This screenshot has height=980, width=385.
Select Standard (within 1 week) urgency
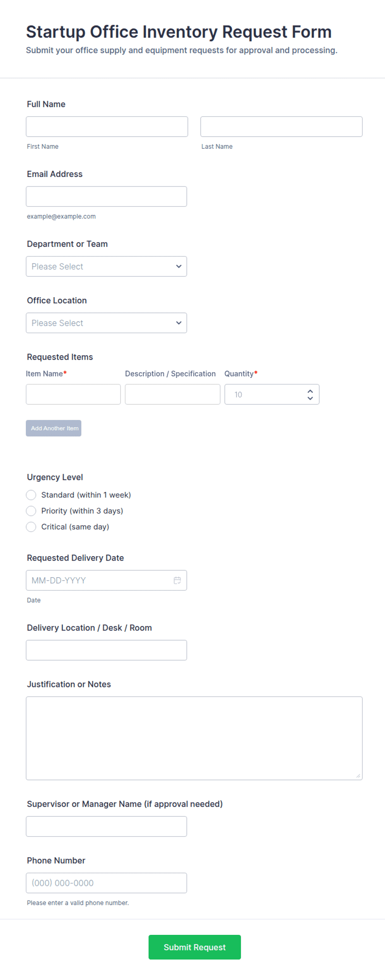pos(31,495)
